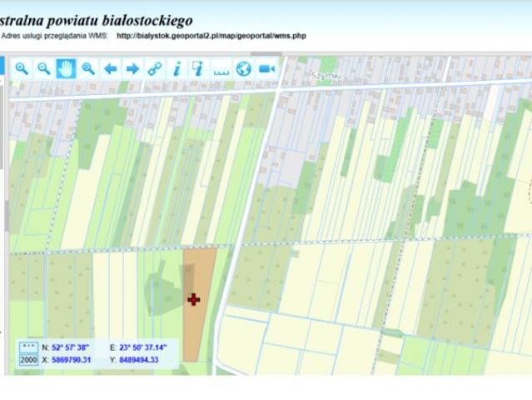Click the chain link icon in toolbar
Viewport: 532px width, 400px height.
[155, 69]
